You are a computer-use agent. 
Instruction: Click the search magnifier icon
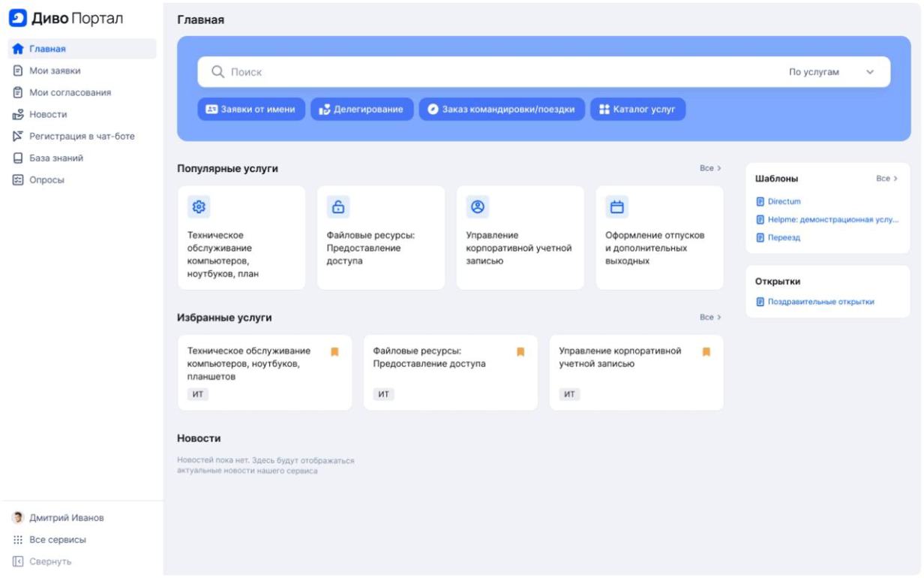(218, 72)
